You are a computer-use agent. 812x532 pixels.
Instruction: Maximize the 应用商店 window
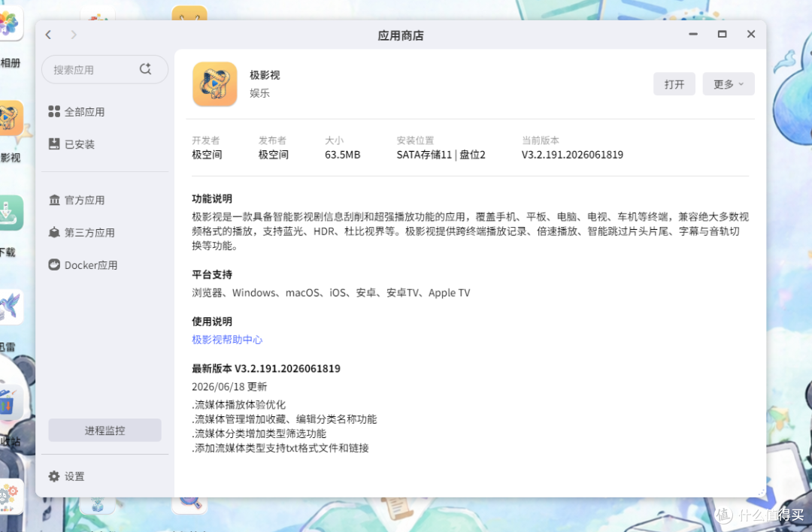(722, 34)
